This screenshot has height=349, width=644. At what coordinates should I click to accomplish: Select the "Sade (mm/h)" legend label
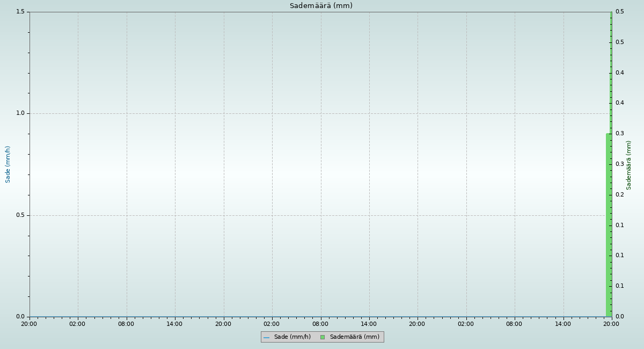pyautogui.click(x=292, y=337)
